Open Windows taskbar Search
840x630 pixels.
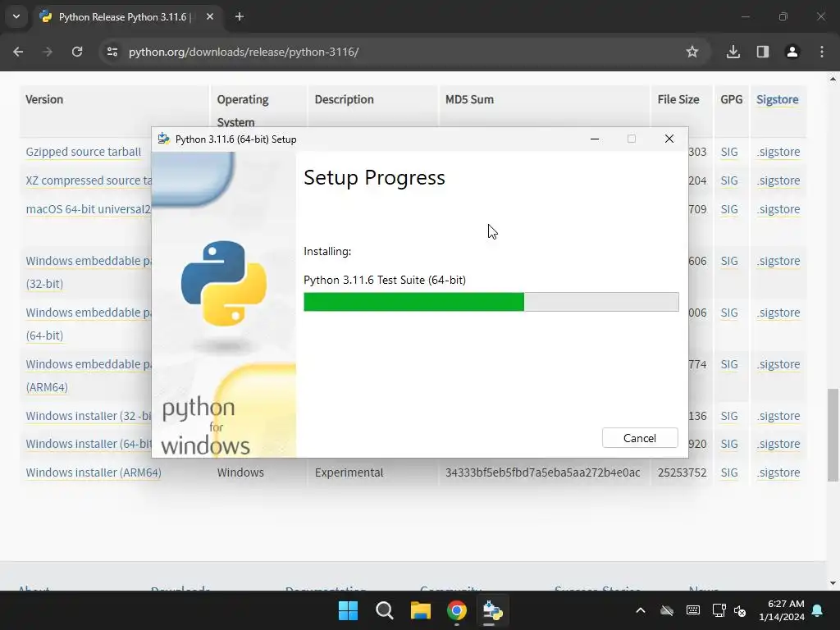(x=384, y=610)
